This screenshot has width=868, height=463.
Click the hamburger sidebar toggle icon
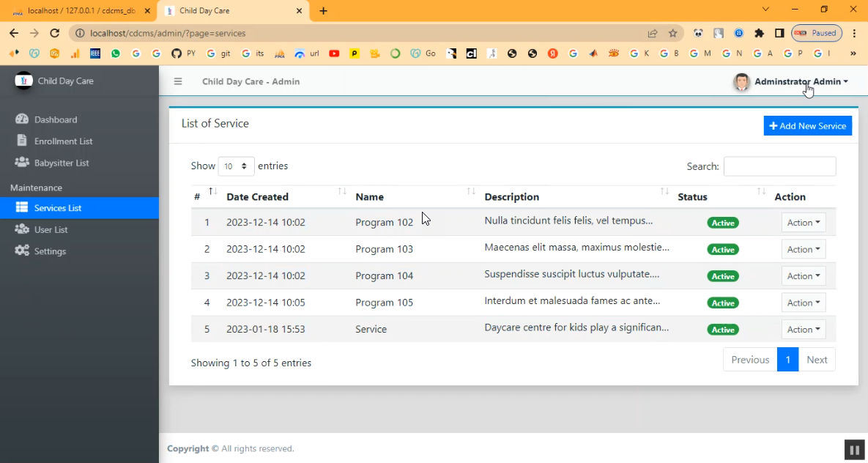[x=178, y=81]
